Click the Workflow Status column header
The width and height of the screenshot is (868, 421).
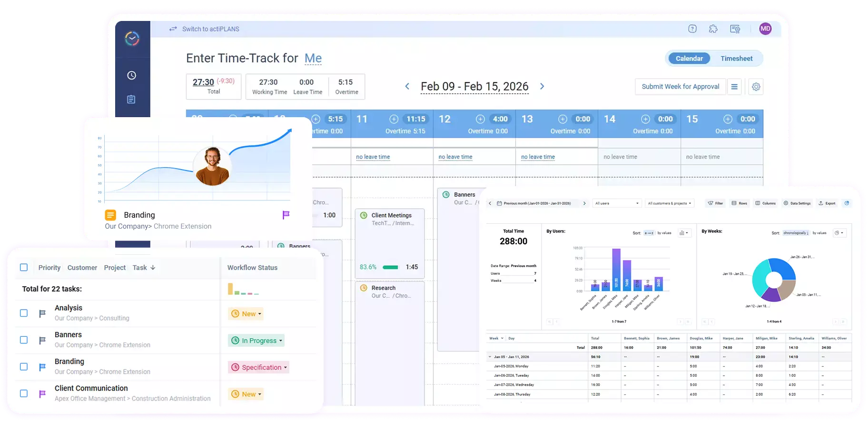pos(252,268)
